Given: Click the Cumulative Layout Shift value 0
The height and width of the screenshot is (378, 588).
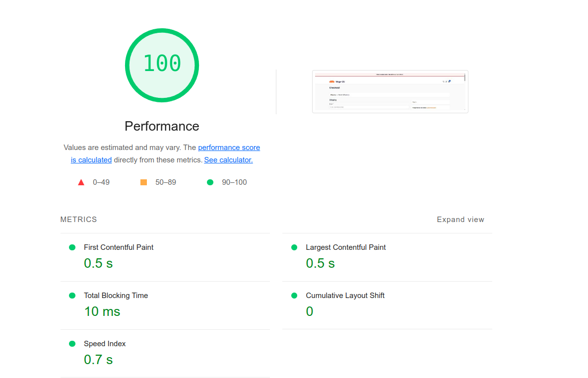Looking at the screenshot, I should (x=309, y=311).
